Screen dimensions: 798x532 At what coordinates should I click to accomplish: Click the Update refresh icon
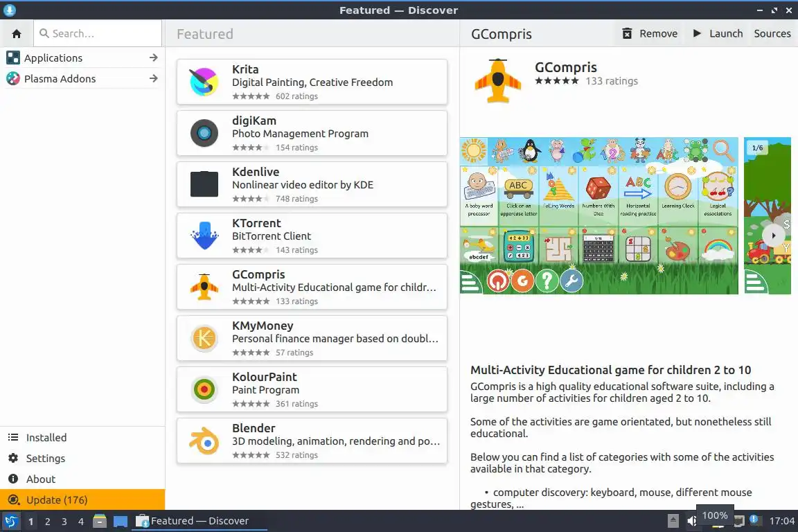(x=14, y=500)
